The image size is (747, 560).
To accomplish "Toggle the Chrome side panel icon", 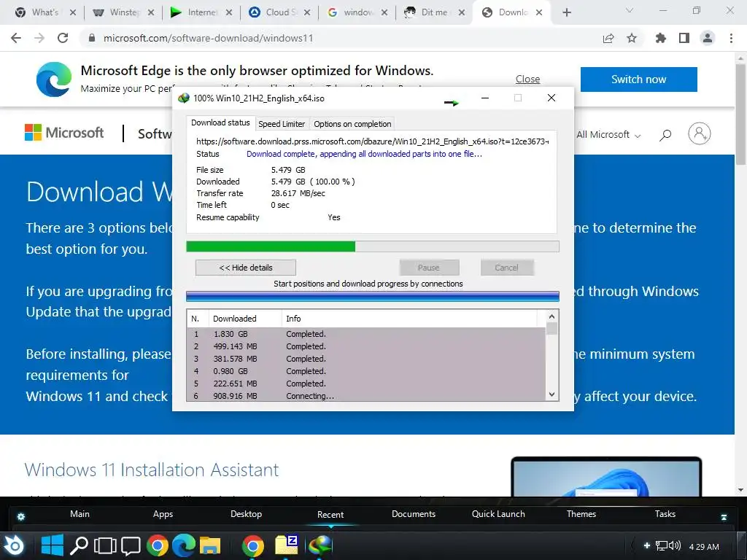I will (x=684, y=38).
